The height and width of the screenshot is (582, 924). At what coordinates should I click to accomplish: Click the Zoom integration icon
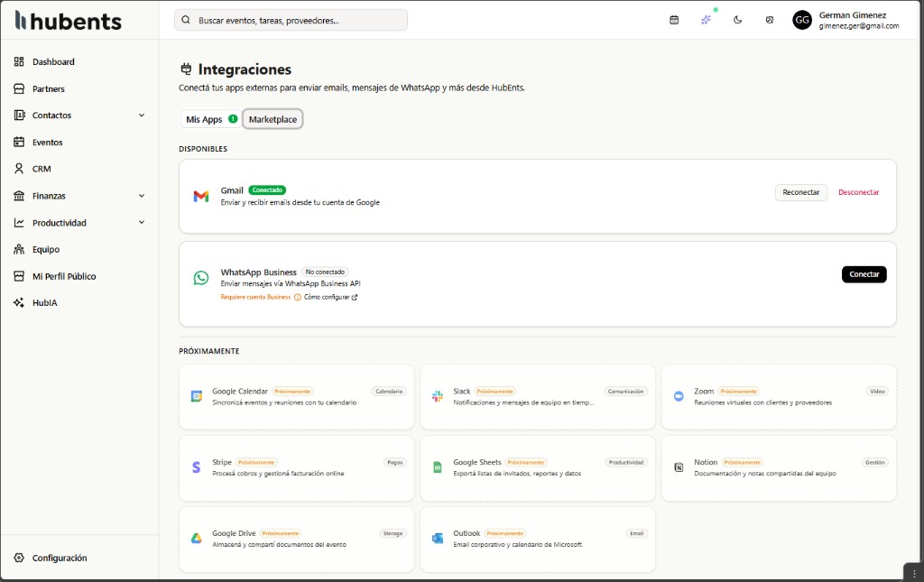[679, 394]
